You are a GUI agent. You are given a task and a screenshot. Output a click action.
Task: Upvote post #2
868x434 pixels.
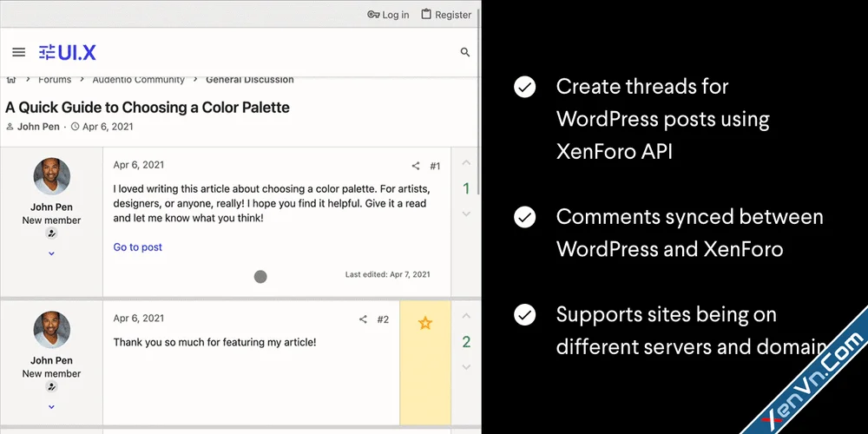pyautogui.click(x=466, y=316)
